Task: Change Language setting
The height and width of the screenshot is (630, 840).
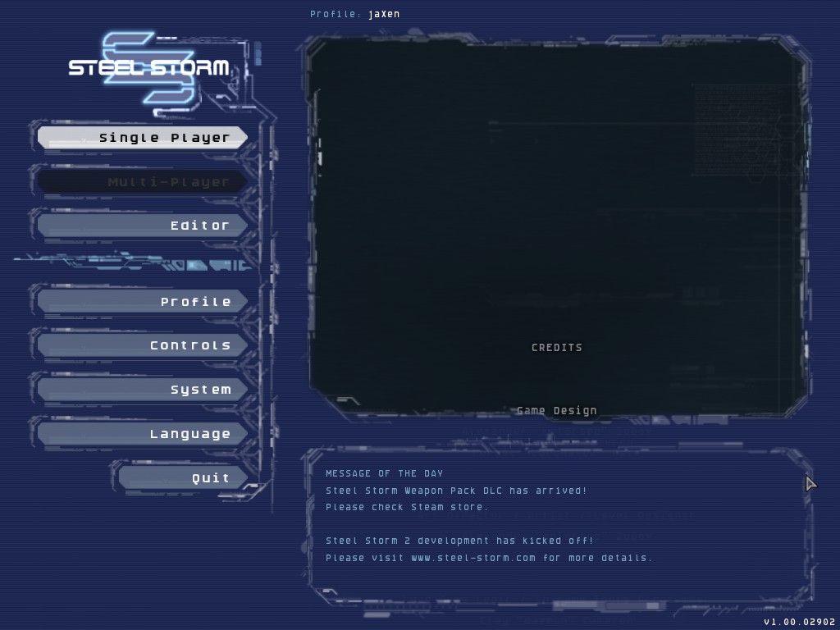Action: click(x=143, y=433)
